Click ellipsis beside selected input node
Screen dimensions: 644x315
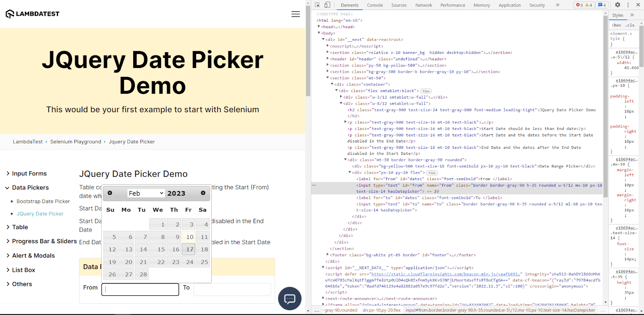point(314,185)
